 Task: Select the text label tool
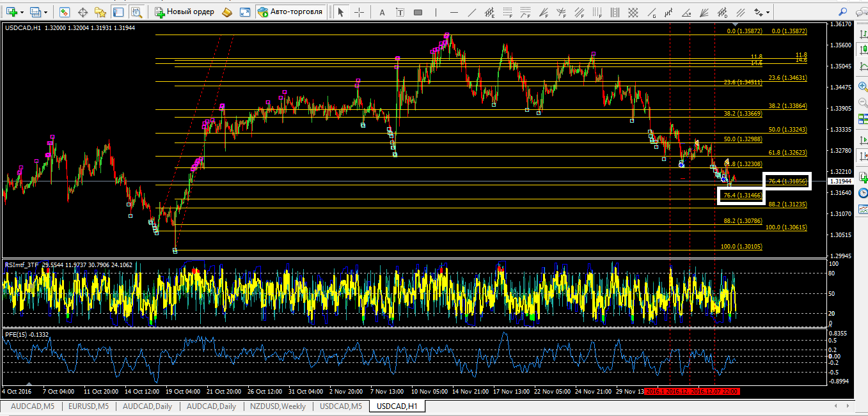(x=399, y=12)
